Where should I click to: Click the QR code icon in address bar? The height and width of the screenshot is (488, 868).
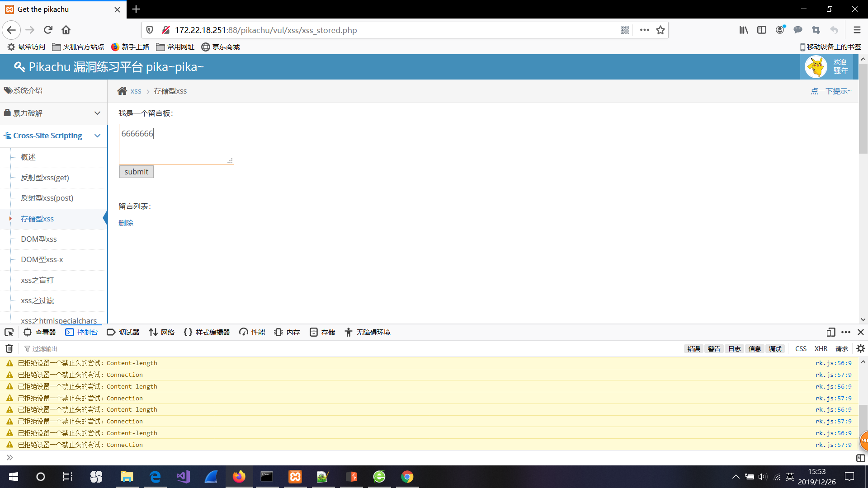[x=625, y=30]
